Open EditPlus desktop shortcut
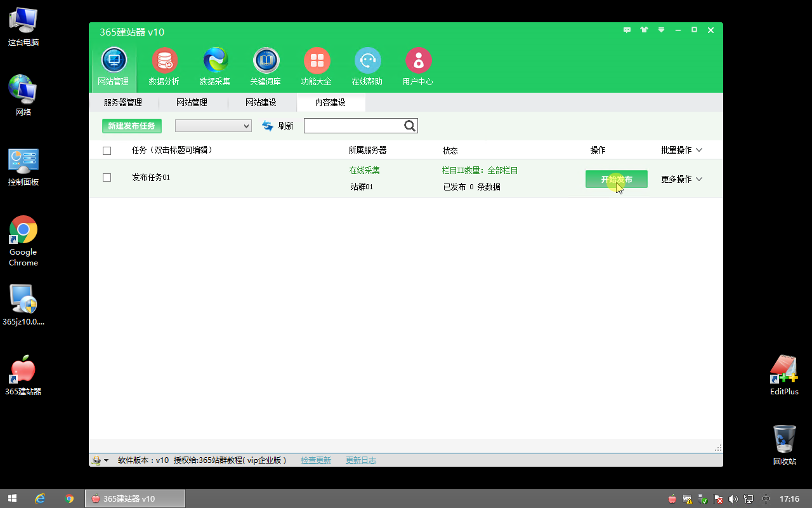 (784, 375)
